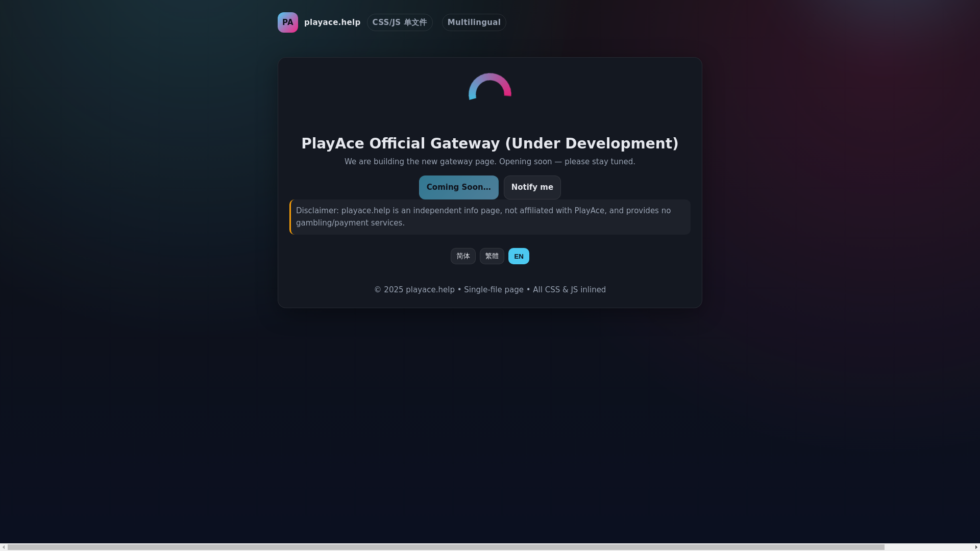Image resolution: width=980 pixels, height=551 pixels.
Task: Click the PlayAce Official Gateway heading
Action: click(x=490, y=143)
